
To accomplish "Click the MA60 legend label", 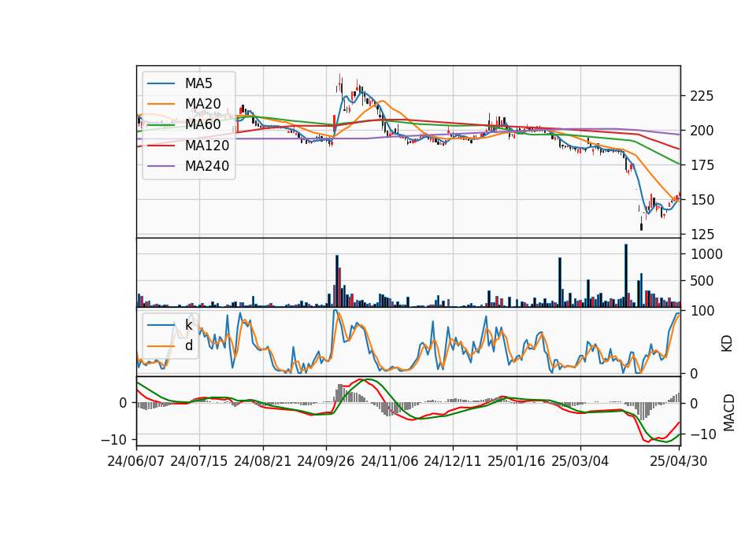I will click(202, 124).
